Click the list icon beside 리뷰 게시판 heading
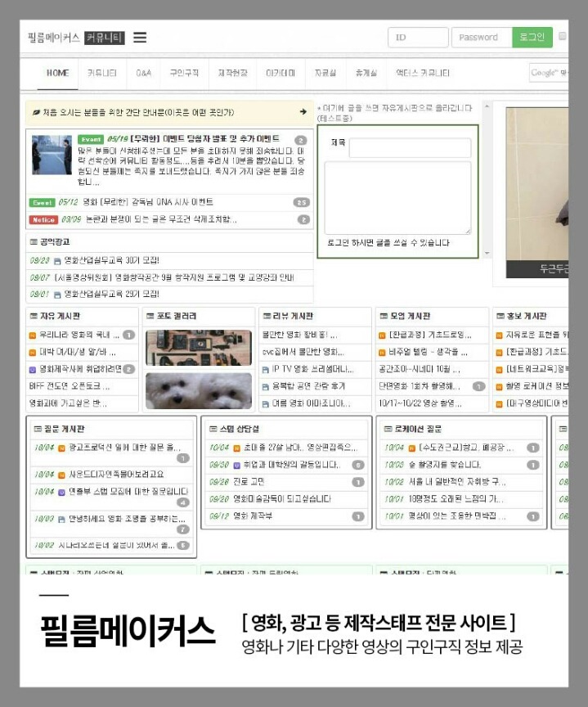The height and width of the screenshot is (707, 588). click(267, 316)
